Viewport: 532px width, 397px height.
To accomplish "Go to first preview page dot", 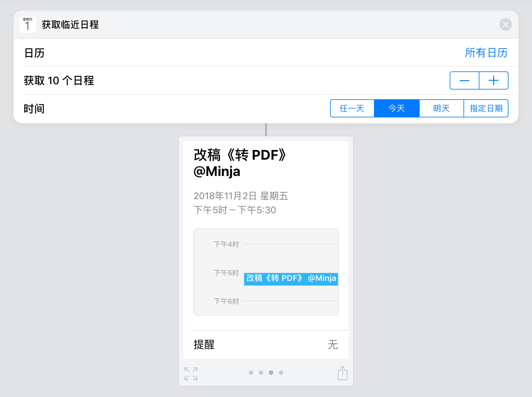I will coord(251,373).
